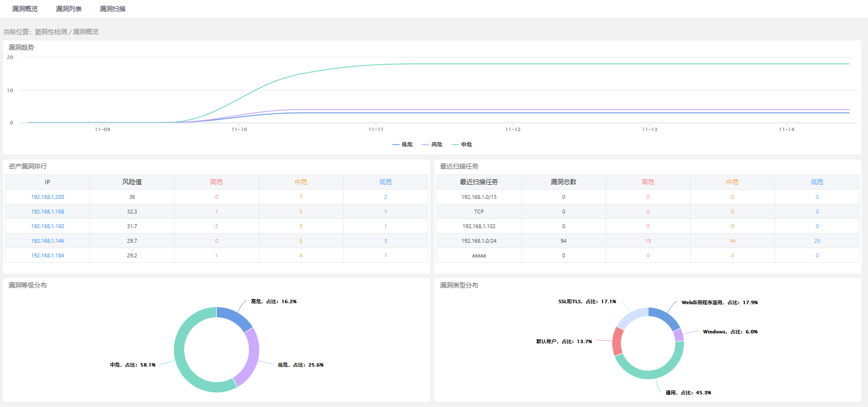
Task: Click the 高危 blue segment of the severity donut
Action: [235, 317]
